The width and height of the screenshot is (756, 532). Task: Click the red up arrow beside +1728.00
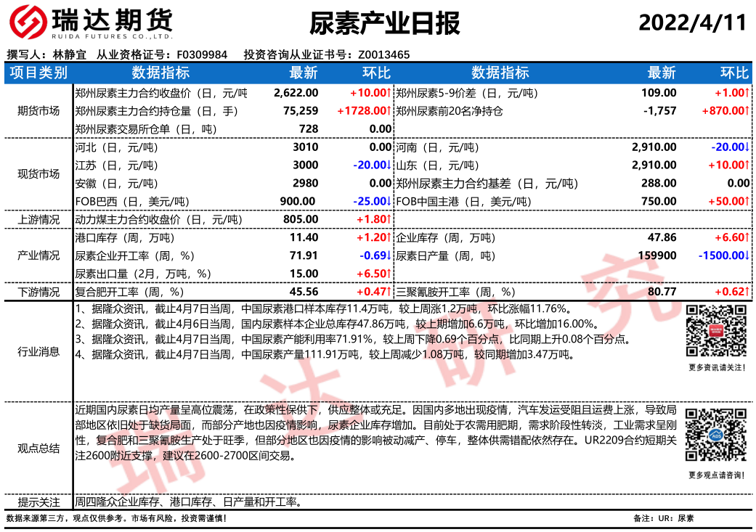389,111
